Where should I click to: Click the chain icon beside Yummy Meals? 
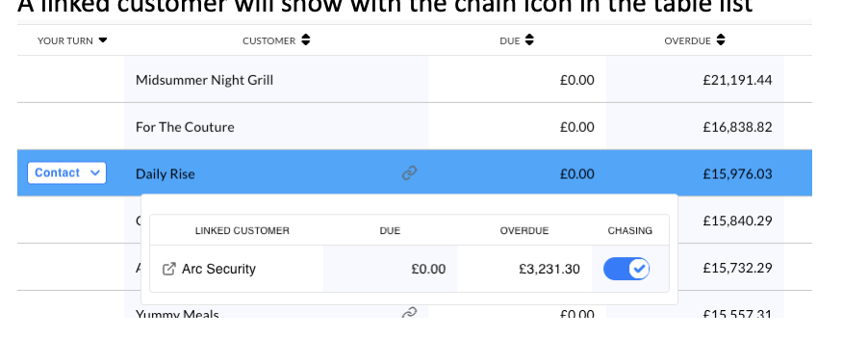[409, 313]
